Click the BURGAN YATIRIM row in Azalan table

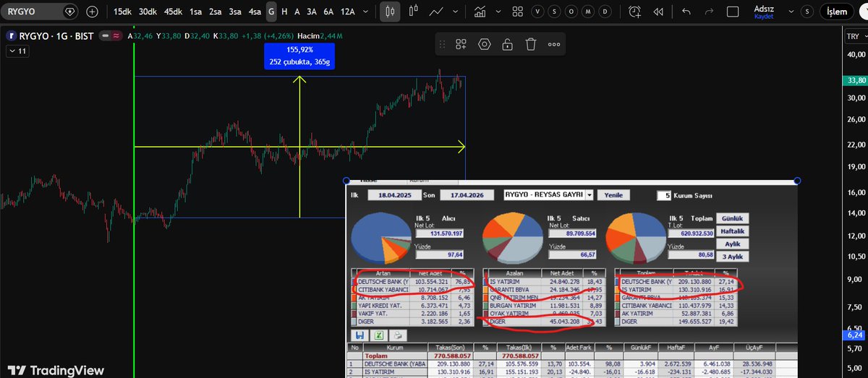pos(544,306)
